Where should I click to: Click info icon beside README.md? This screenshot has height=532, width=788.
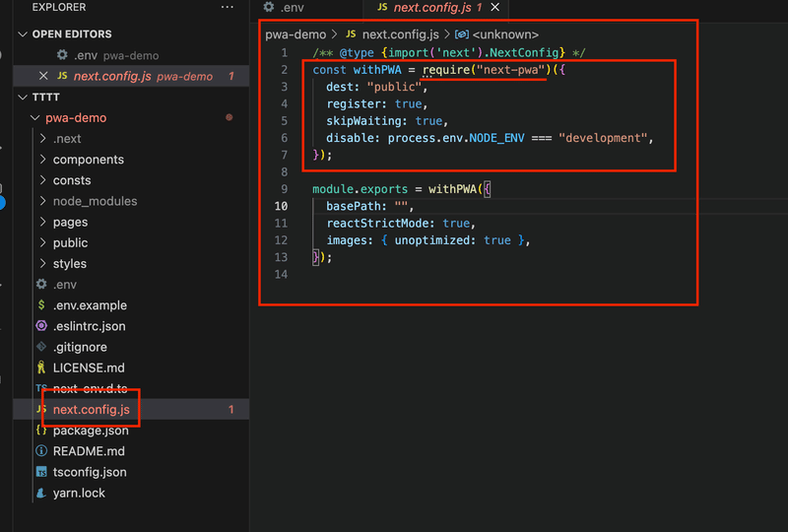tap(41, 451)
